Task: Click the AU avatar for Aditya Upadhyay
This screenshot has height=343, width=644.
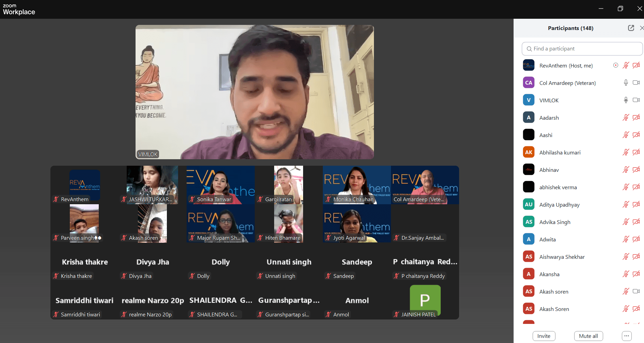Action: click(x=529, y=205)
